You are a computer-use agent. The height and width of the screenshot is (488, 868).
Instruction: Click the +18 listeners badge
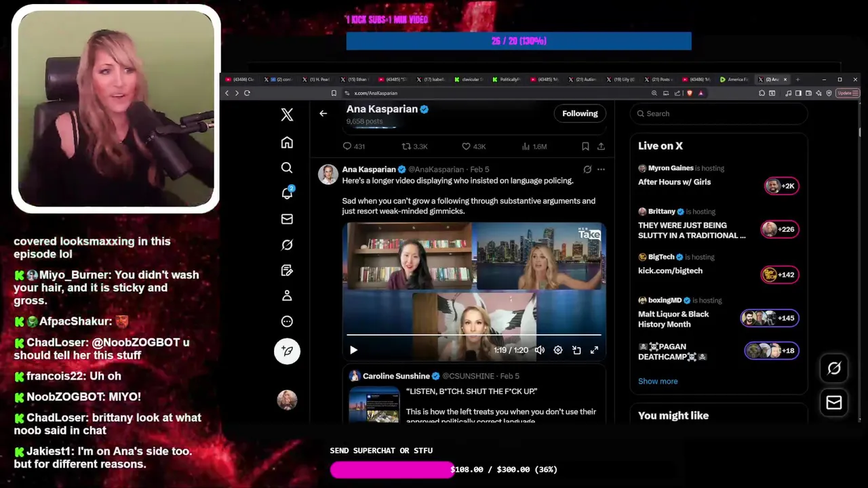772,350
